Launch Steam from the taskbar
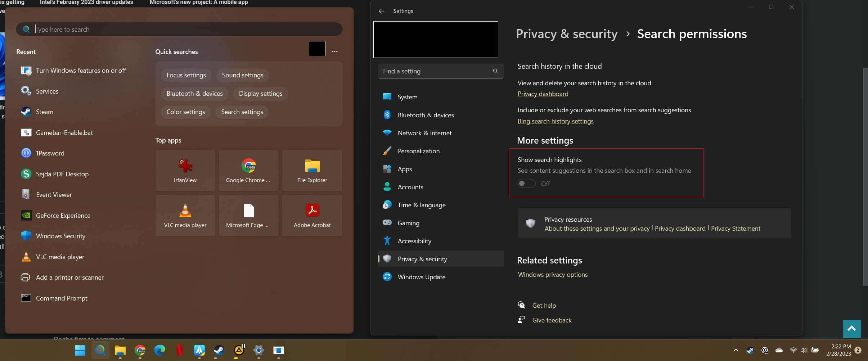 218,351
